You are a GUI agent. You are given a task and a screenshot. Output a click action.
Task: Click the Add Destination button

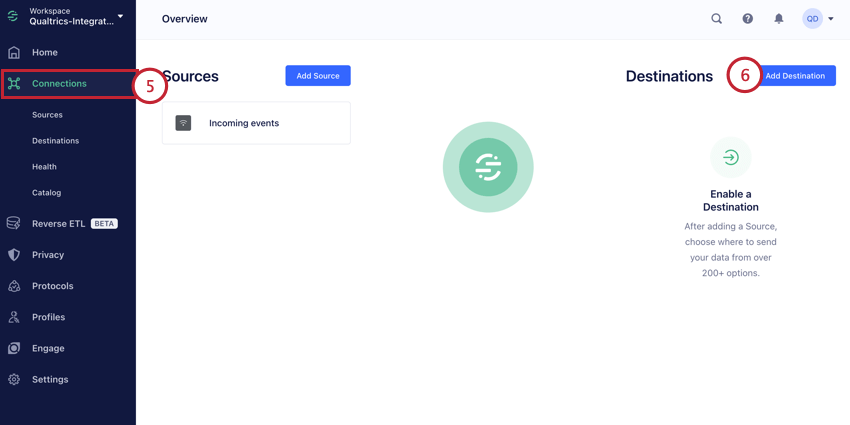pyautogui.click(x=795, y=76)
